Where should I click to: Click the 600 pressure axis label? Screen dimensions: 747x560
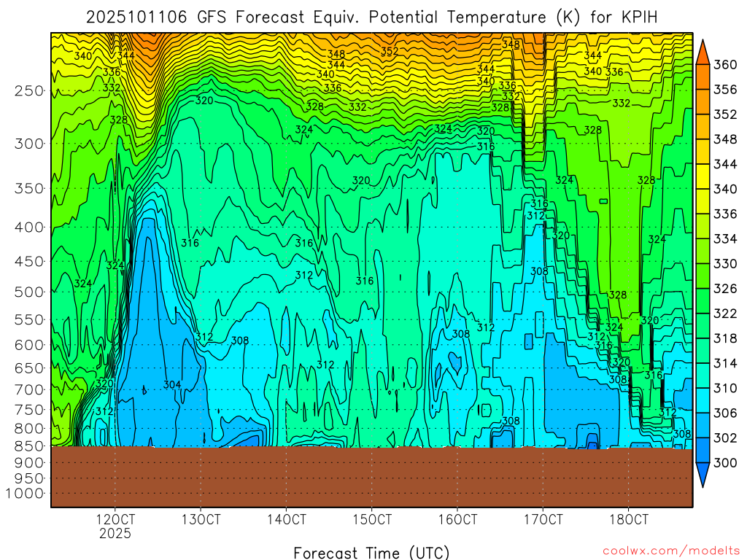pyautogui.click(x=29, y=345)
